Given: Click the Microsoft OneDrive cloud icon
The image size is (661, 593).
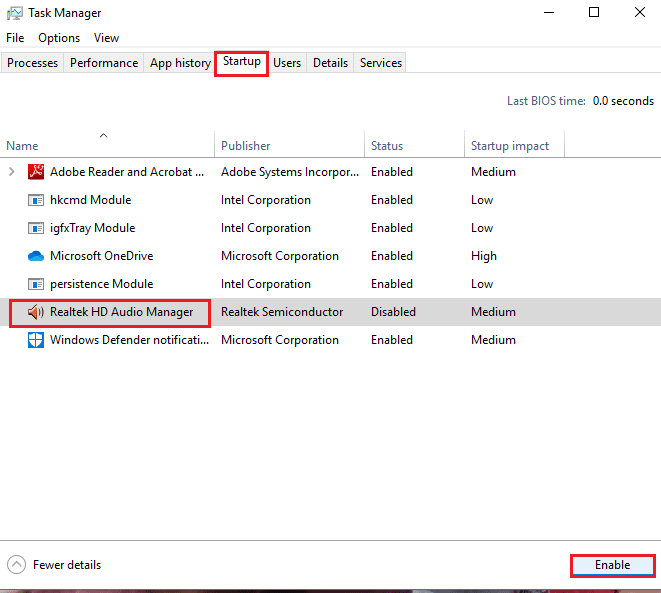Looking at the screenshot, I should click(36, 256).
